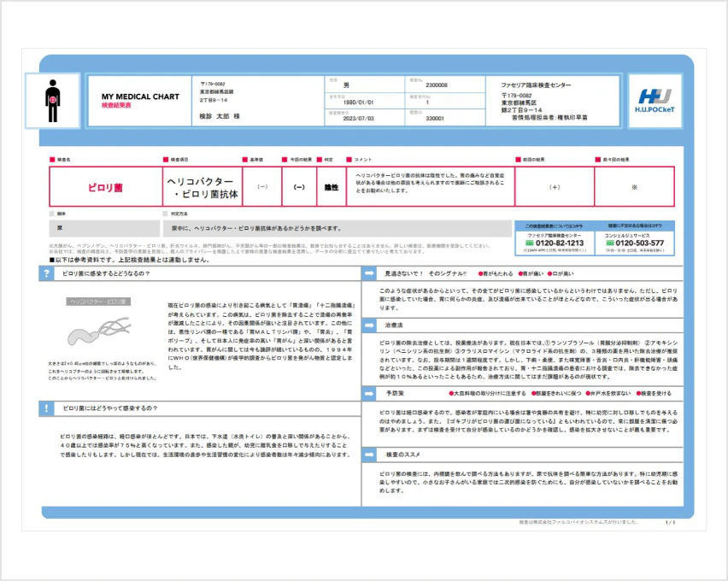Click the arrow icon beside 検査のススメ
This screenshot has width=728, height=581.
[369, 455]
